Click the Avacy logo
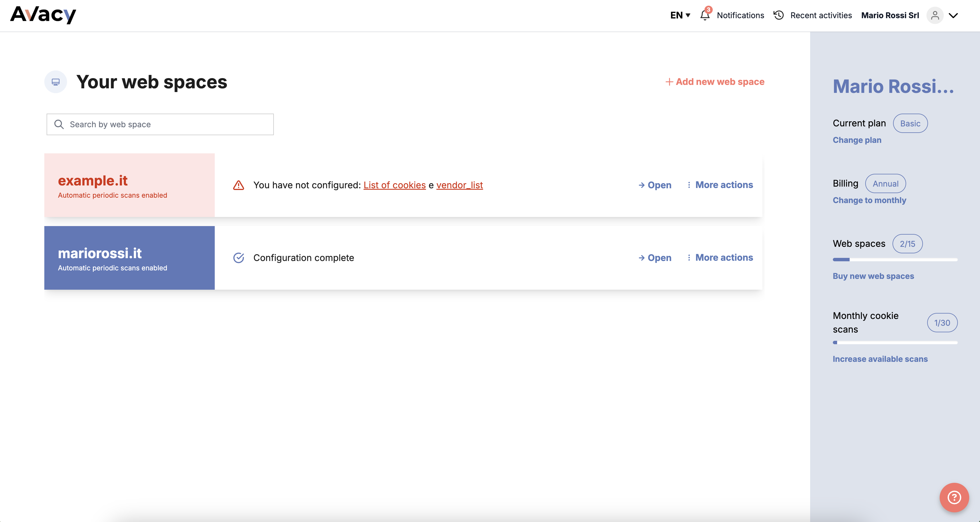 43,15
